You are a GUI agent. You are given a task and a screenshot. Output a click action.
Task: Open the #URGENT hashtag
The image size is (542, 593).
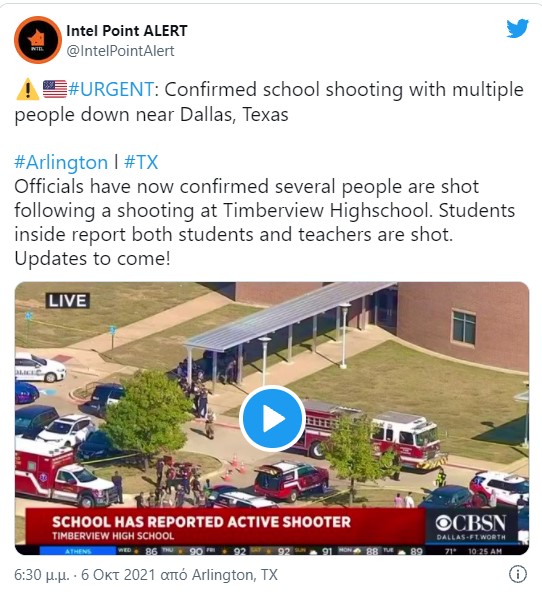pyautogui.click(x=111, y=90)
